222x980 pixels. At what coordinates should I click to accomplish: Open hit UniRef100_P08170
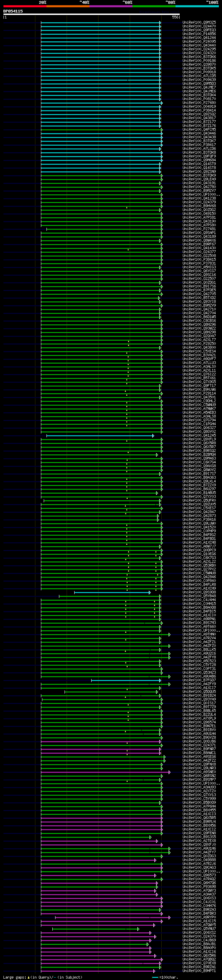tap(199, 99)
